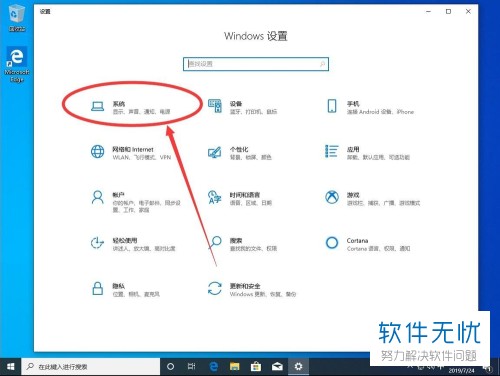Open the Devices (设备) keyboard icon
The height and width of the screenshot is (376, 500).
point(215,106)
